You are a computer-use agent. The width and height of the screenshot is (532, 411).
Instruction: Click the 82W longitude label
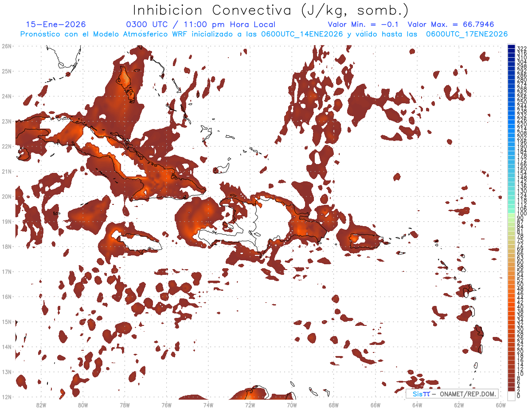click(x=41, y=405)
